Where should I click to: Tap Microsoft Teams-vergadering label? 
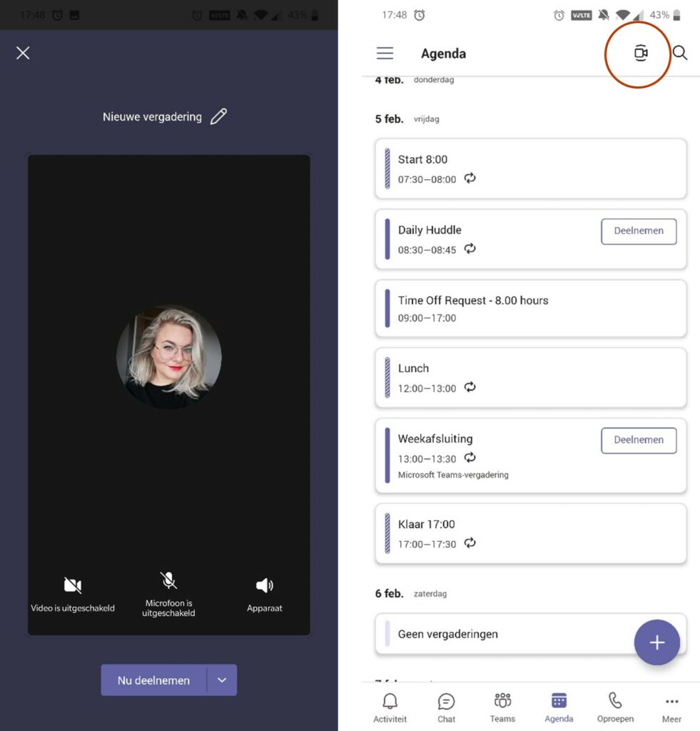pyautogui.click(x=453, y=475)
